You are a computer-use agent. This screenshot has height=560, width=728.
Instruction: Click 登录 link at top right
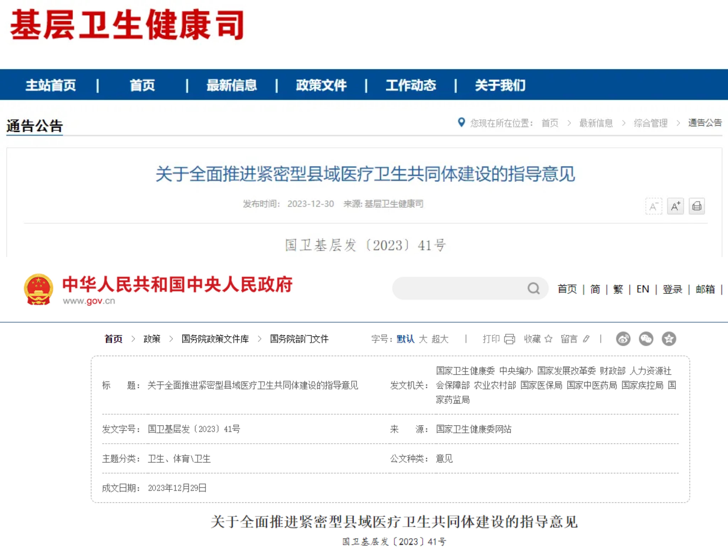(672, 289)
